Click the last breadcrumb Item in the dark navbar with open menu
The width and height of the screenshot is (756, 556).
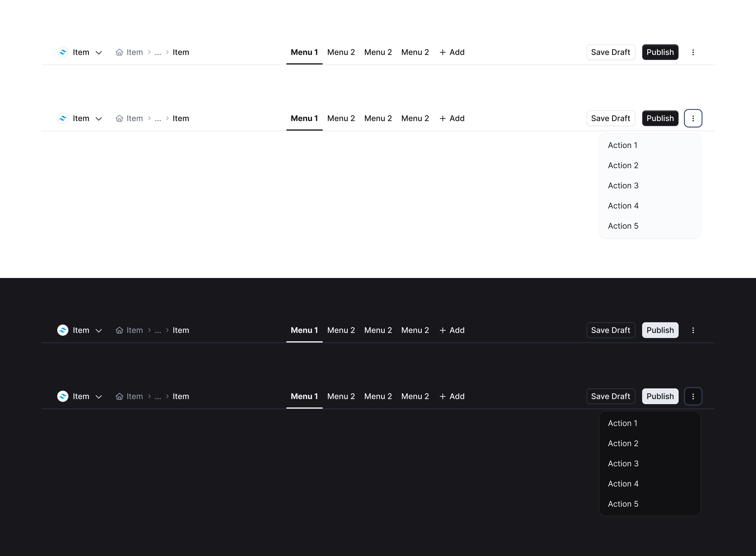click(x=181, y=396)
